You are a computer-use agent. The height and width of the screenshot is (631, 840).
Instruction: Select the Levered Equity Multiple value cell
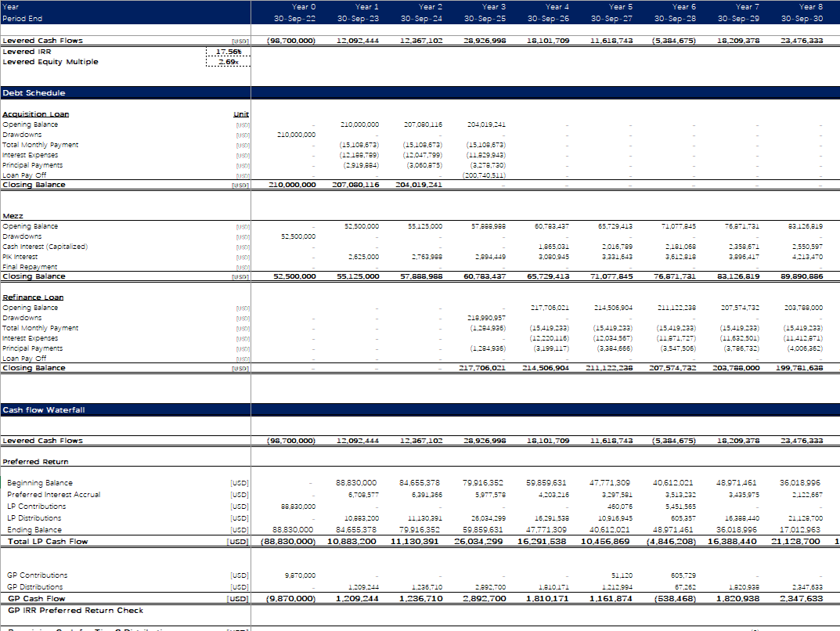coord(227,62)
